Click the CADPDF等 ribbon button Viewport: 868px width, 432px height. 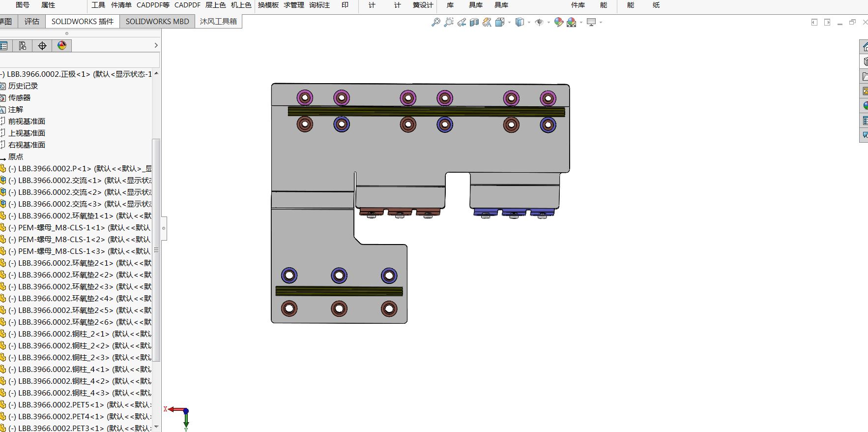(153, 5)
